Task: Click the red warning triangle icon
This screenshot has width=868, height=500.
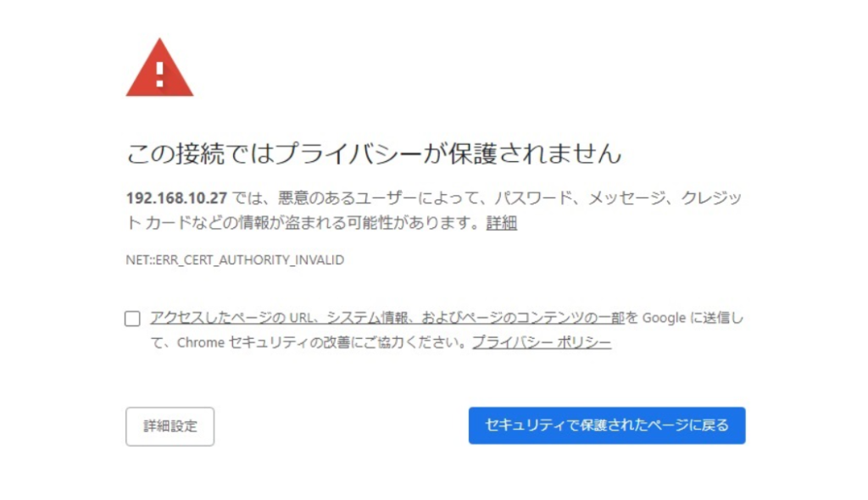Action: coord(159,68)
